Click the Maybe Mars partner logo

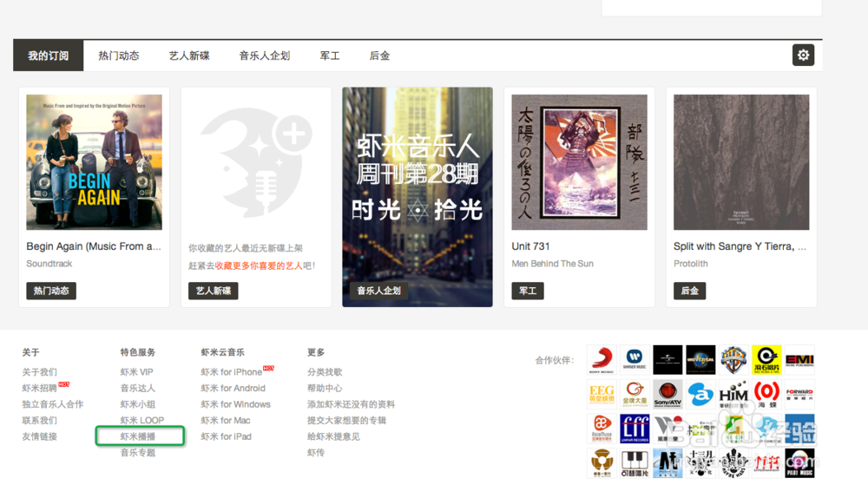pos(733,462)
